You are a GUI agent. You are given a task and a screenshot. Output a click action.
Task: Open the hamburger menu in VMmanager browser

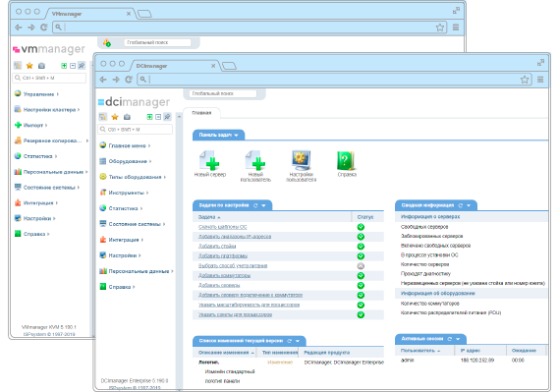[x=456, y=28]
